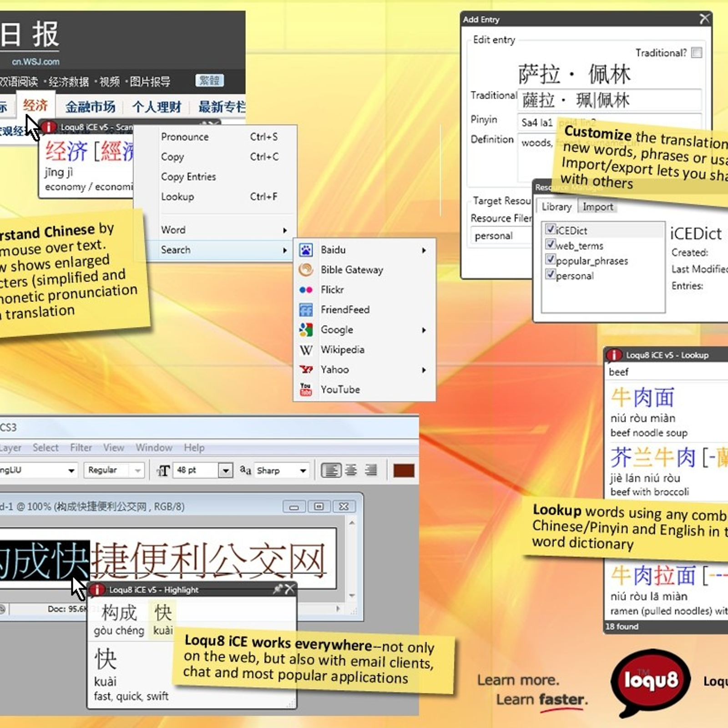This screenshot has width=728, height=728.
Task: Click the FriendFeed icon
Action: [306, 310]
